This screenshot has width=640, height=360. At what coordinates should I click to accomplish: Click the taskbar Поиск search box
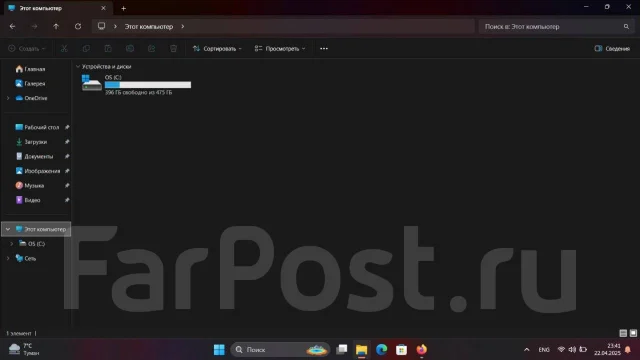pos(280,350)
